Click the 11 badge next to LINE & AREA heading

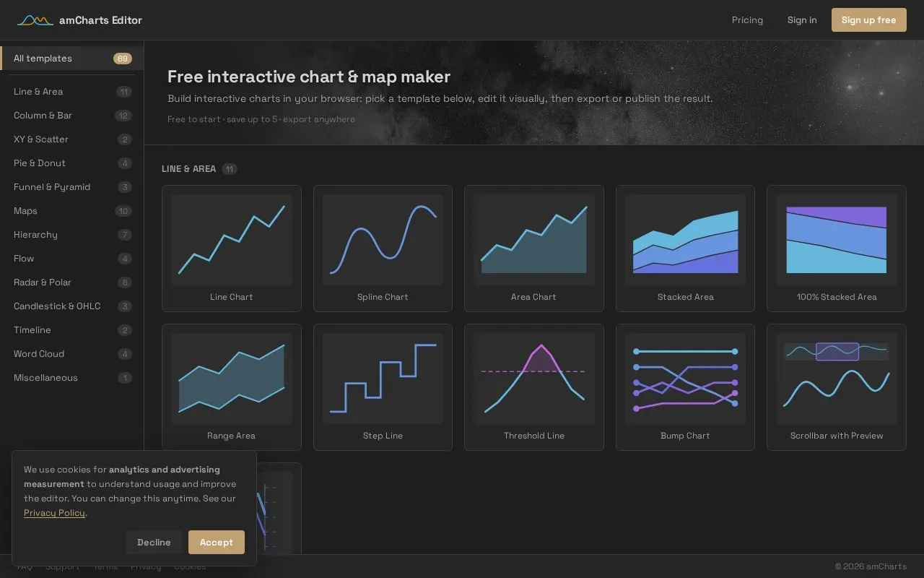230,169
